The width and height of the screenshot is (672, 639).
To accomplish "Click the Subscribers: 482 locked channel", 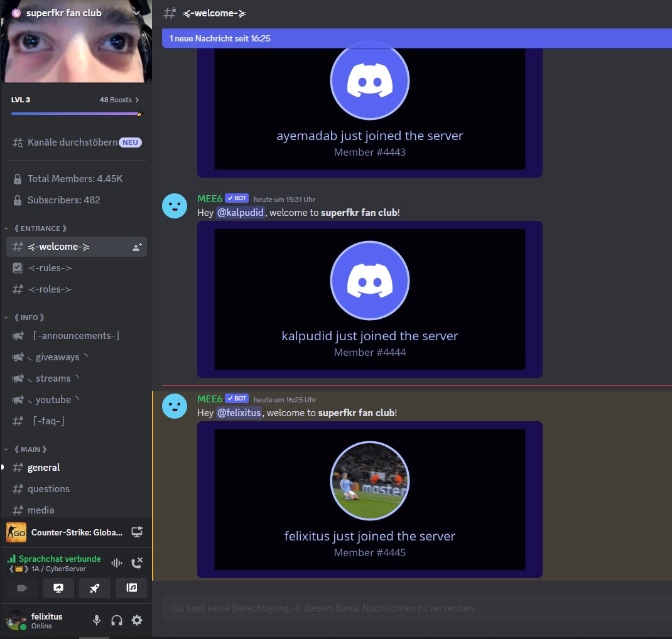I will [76, 200].
